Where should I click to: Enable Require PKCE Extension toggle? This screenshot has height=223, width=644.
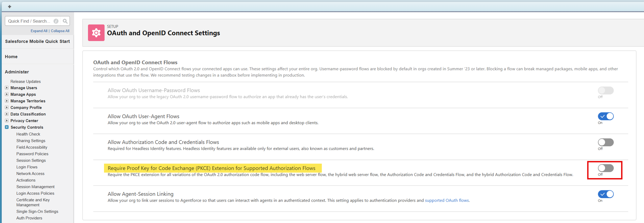pyautogui.click(x=606, y=168)
